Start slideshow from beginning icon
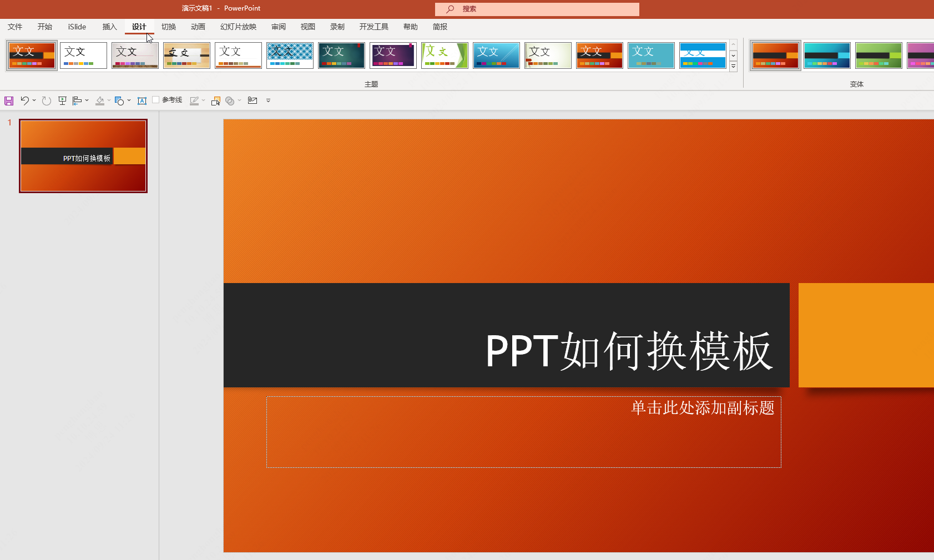934x560 pixels. pyautogui.click(x=62, y=100)
